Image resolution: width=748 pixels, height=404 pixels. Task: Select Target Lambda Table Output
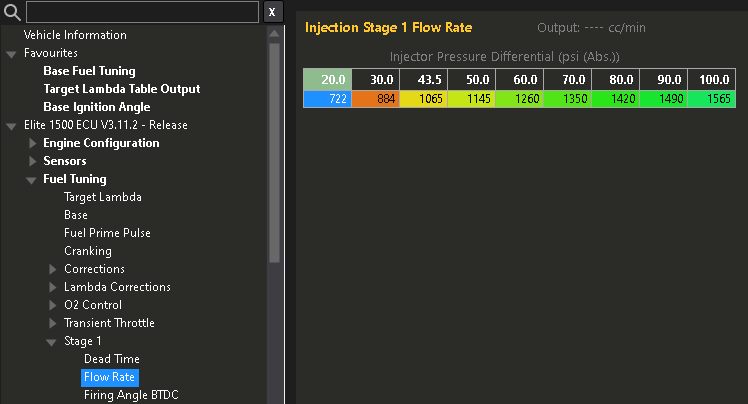[121, 89]
